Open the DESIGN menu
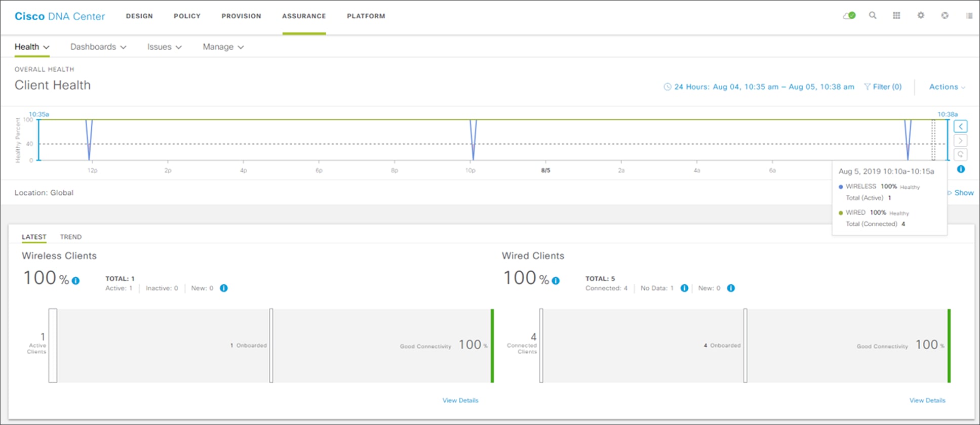Image resolution: width=980 pixels, height=425 pixels. point(139,16)
